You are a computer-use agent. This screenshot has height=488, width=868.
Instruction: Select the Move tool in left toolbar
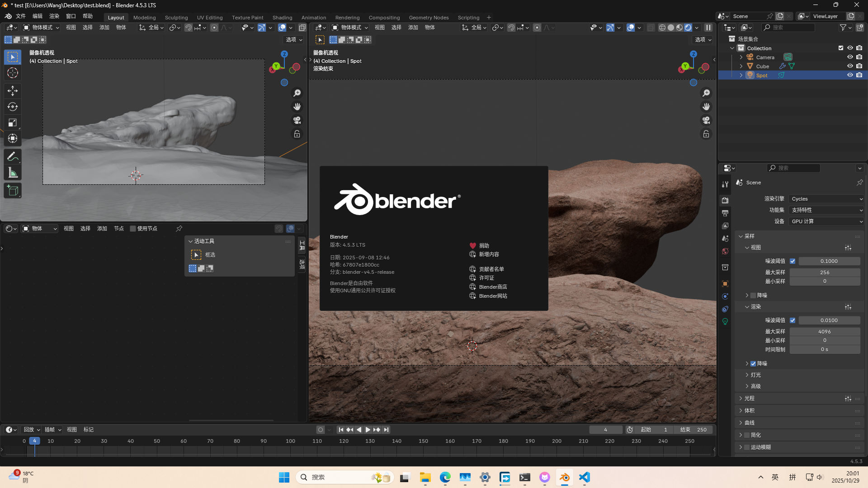tap(12, 91)
